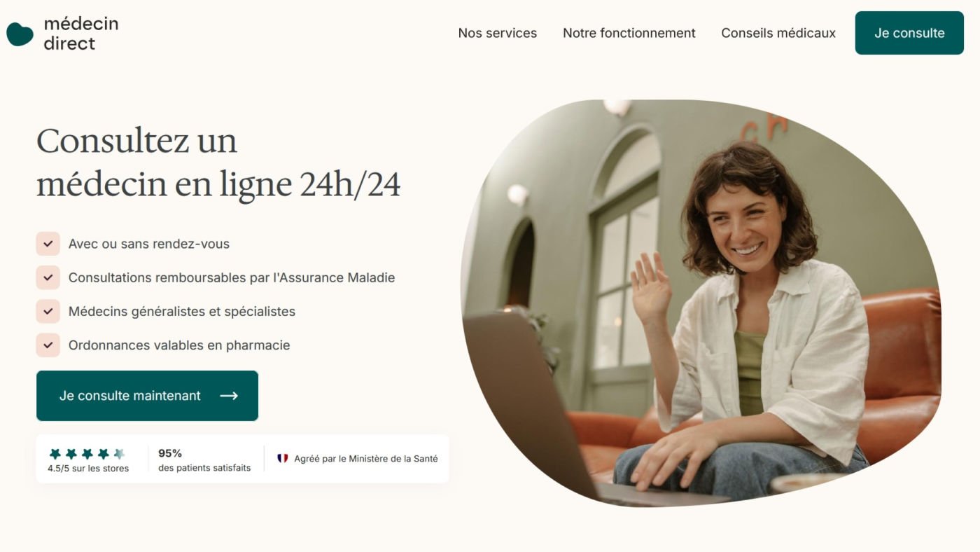Click the 4.5/5 sur les stores rating text
Screen dimensions: 980x552
click(88, 469)
